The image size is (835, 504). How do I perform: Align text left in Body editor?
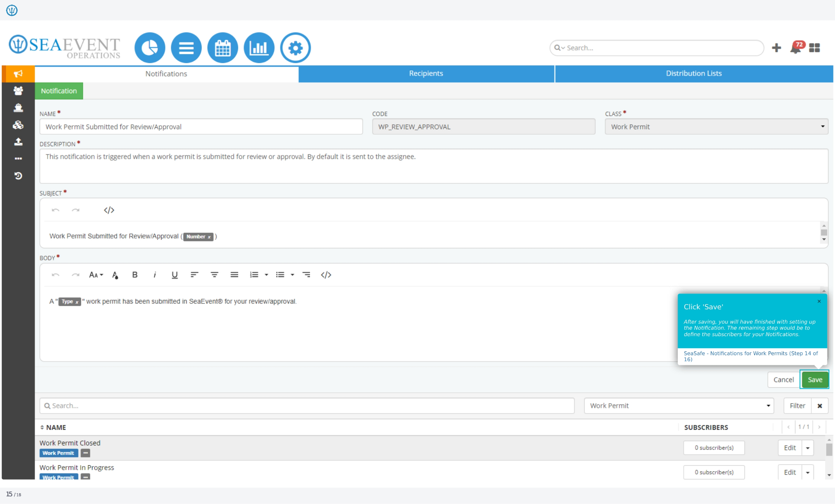tap(195, 275)
